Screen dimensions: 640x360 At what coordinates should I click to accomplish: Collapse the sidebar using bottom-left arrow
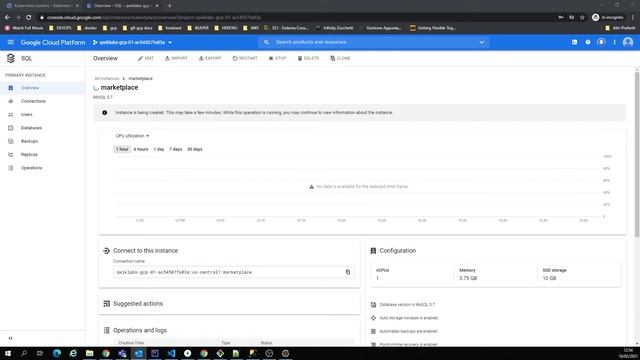pos(10,338)
